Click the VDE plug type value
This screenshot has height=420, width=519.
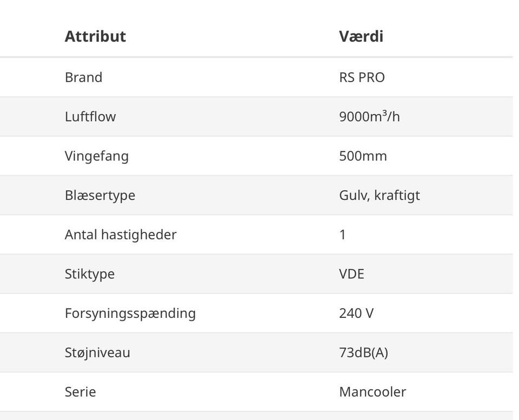click(x=351, y=274)
